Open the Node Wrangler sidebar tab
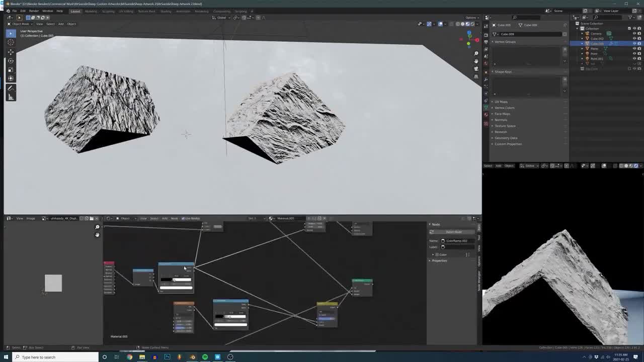This screenshot has height=362, width=644. pos(479,280)
